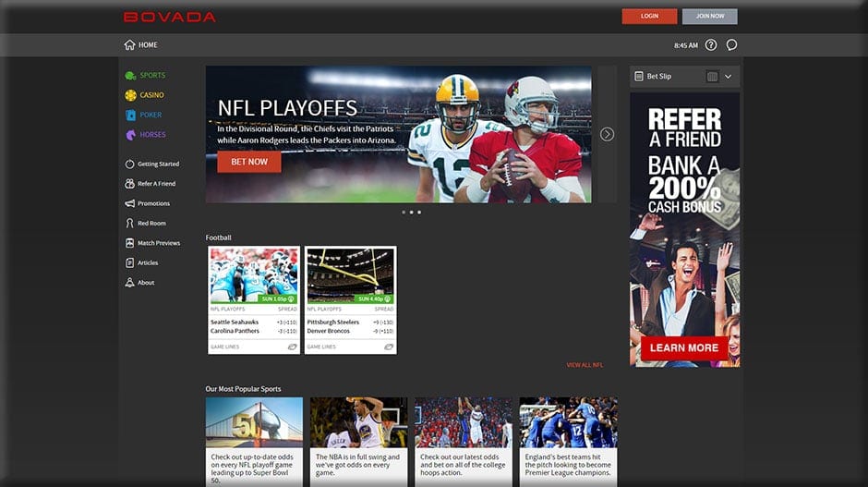This screenshot has width=868, height=487.
Task: Select Pittsburgh Steelers +9 spread
Action: point(383,322)
